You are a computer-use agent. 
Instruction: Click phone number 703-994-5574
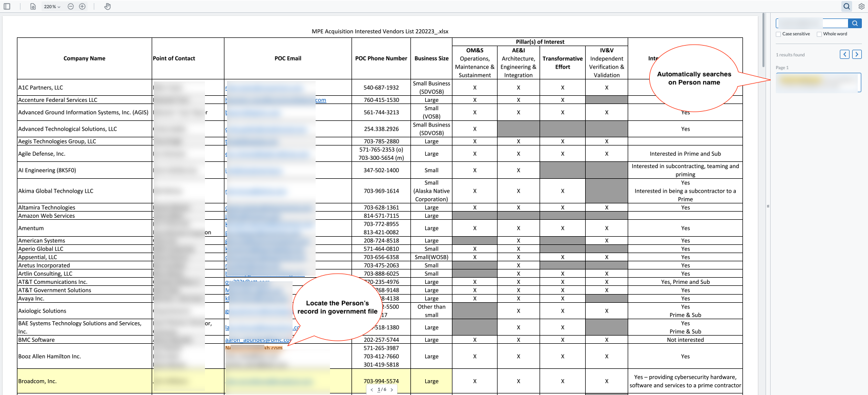pyautogui.click(x=381, y=381)
